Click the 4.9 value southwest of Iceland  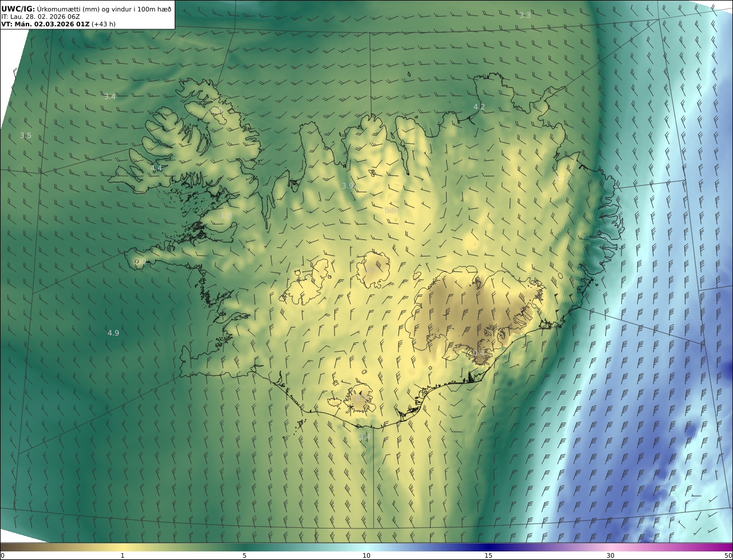click(113, 333)
